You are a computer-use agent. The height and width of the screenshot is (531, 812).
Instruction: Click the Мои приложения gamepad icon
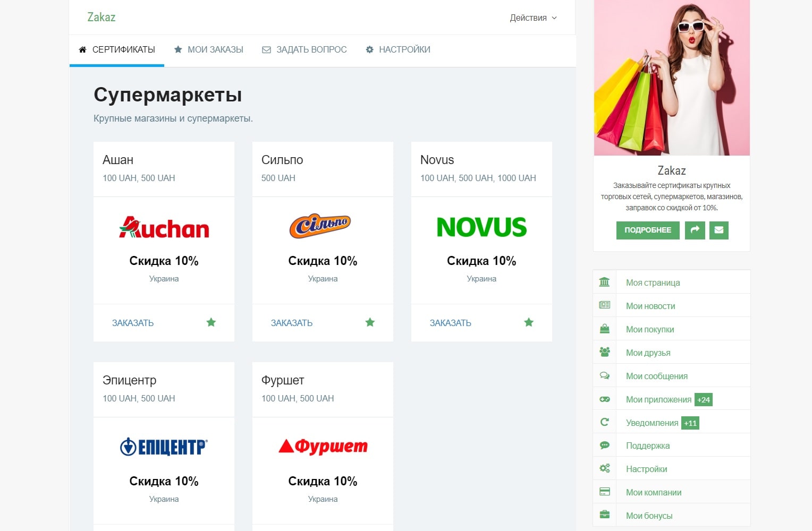coord(605,399)
